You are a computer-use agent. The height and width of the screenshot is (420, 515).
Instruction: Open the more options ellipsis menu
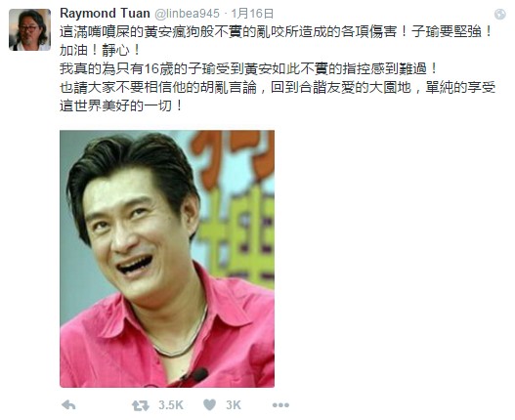click(x=280, y=405)
